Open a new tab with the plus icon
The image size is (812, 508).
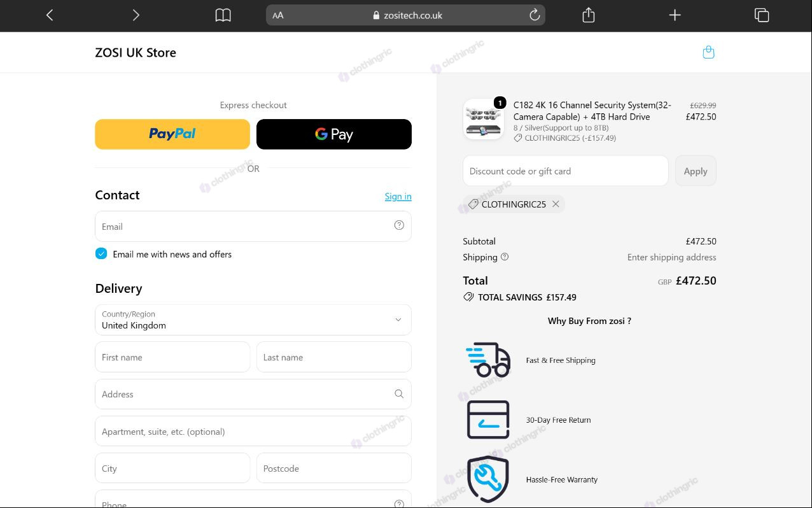675,15
